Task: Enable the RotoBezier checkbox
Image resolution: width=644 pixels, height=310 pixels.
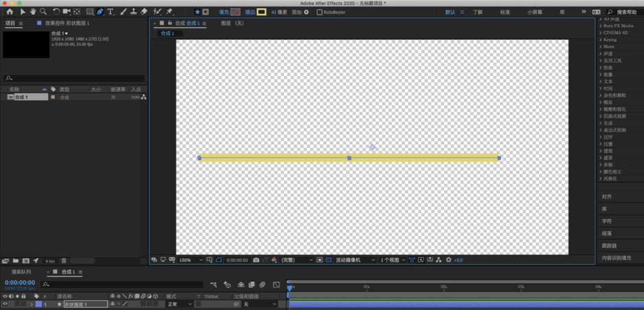Action: click(319, 12)
